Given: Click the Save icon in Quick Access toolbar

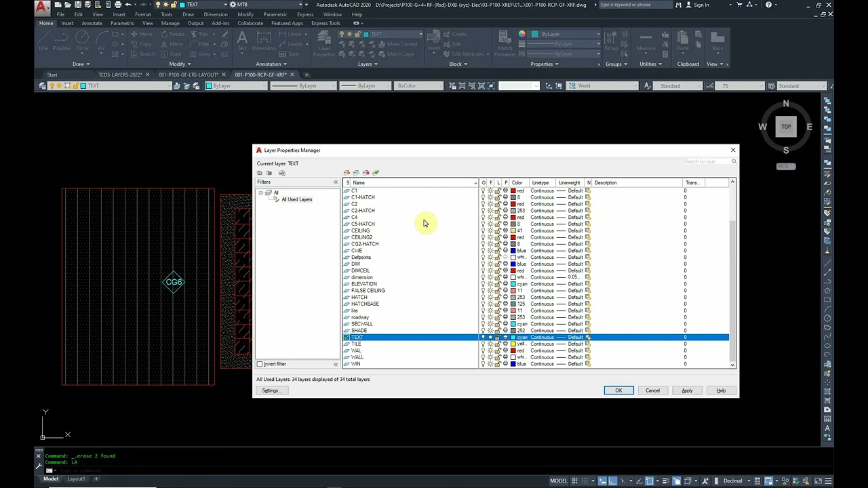Looking at the screenshot, I should click(x=79, y=5).
